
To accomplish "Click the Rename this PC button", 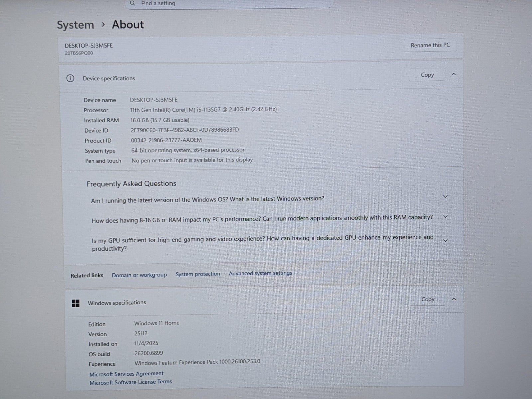I will (430, 45).
